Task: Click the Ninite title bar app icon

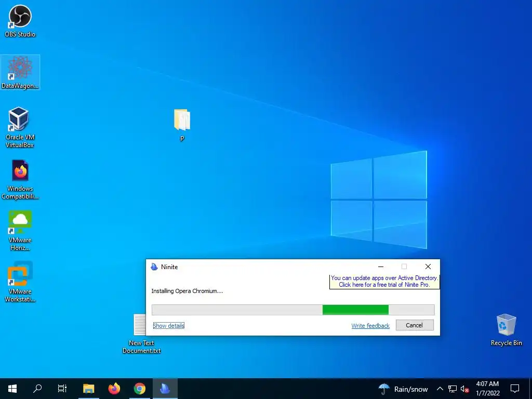Action: 154,267
